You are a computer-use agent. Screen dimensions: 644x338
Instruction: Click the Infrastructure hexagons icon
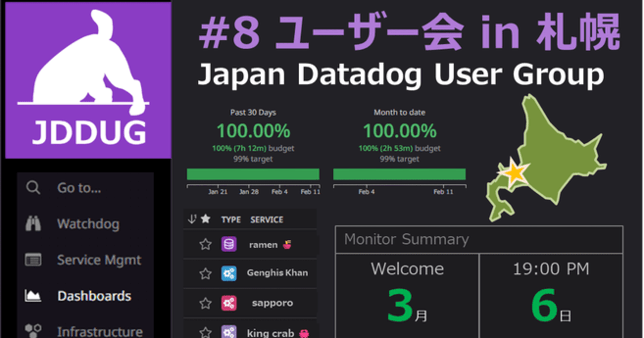[x=33, y=330]
